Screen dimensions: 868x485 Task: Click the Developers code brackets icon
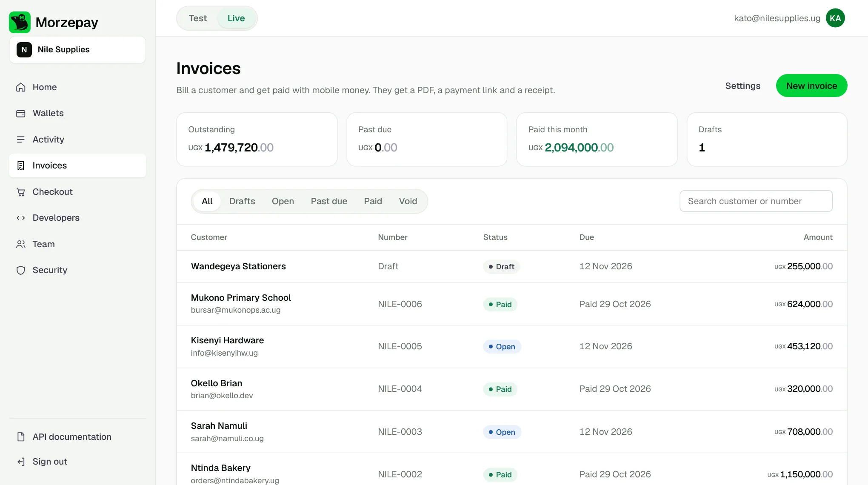tap(21, 218)
